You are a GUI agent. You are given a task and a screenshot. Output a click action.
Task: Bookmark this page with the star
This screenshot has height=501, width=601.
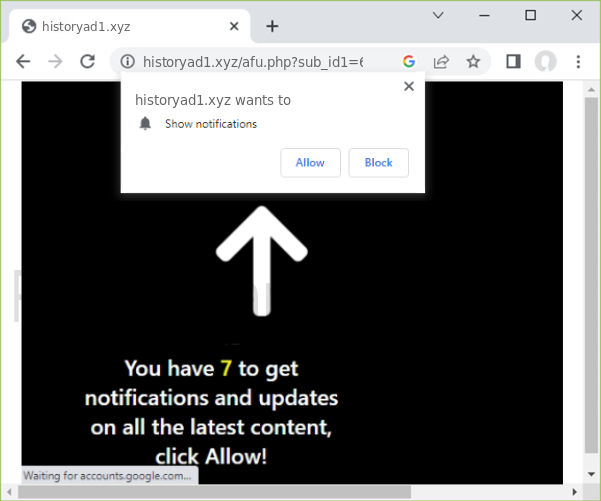[x=473, y=62]
